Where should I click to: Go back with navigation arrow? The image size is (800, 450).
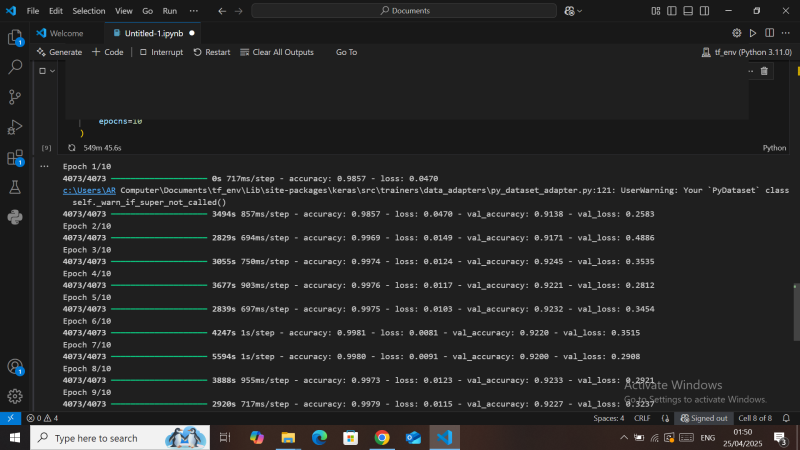[222, 11]
